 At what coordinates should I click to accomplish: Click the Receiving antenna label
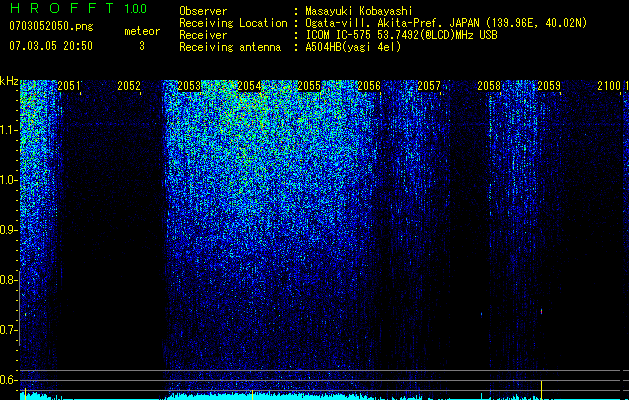coord(230,47)
